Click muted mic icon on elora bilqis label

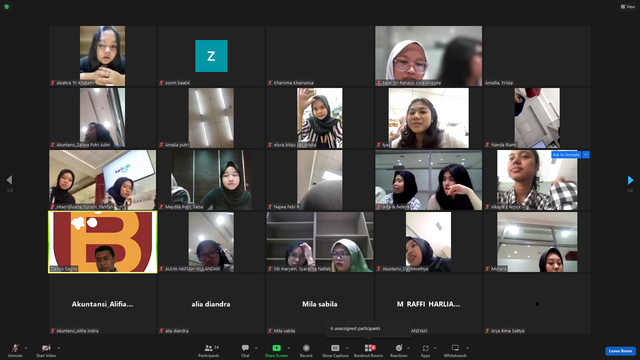[270, 145]
